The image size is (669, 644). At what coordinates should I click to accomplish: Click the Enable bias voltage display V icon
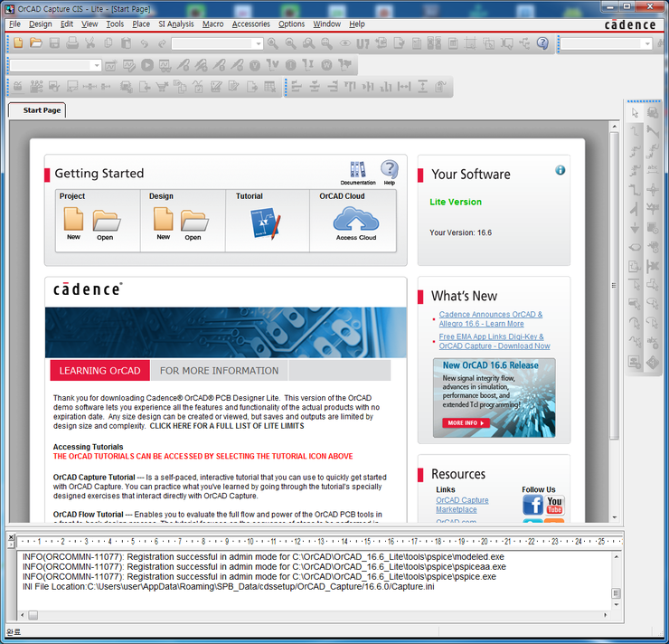point(254,65)
